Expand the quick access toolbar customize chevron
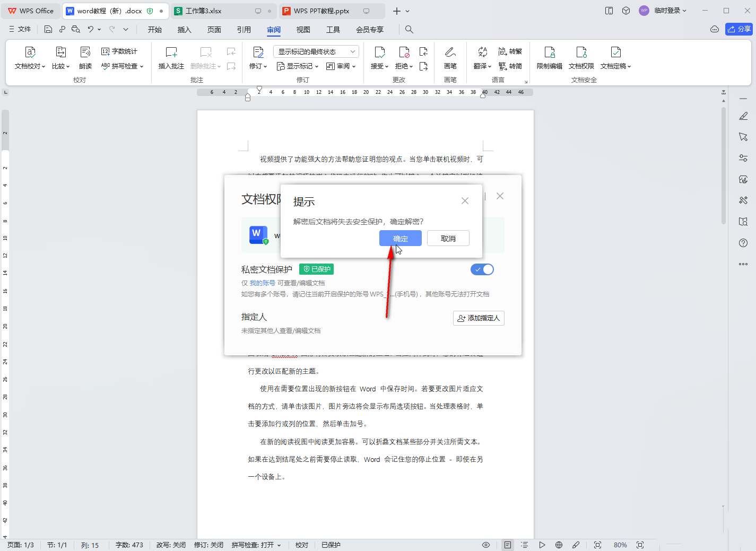The height and width of the screenshot is (551, 756). [126, 29]
